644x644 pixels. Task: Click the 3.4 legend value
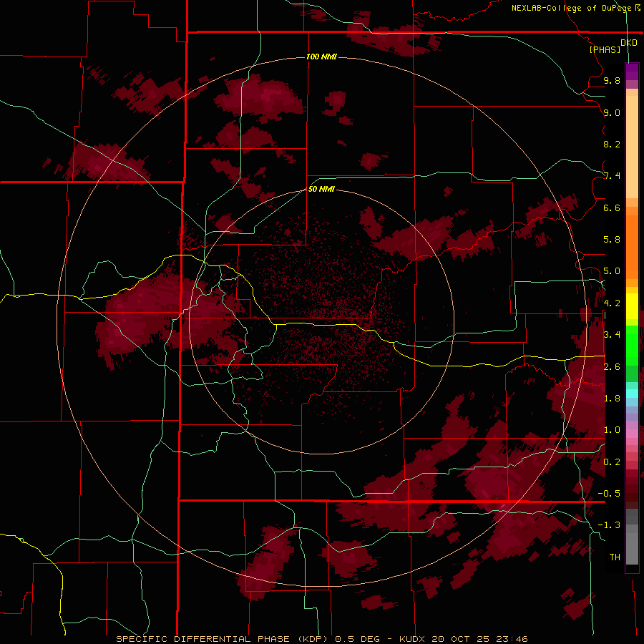pos(612,335)
